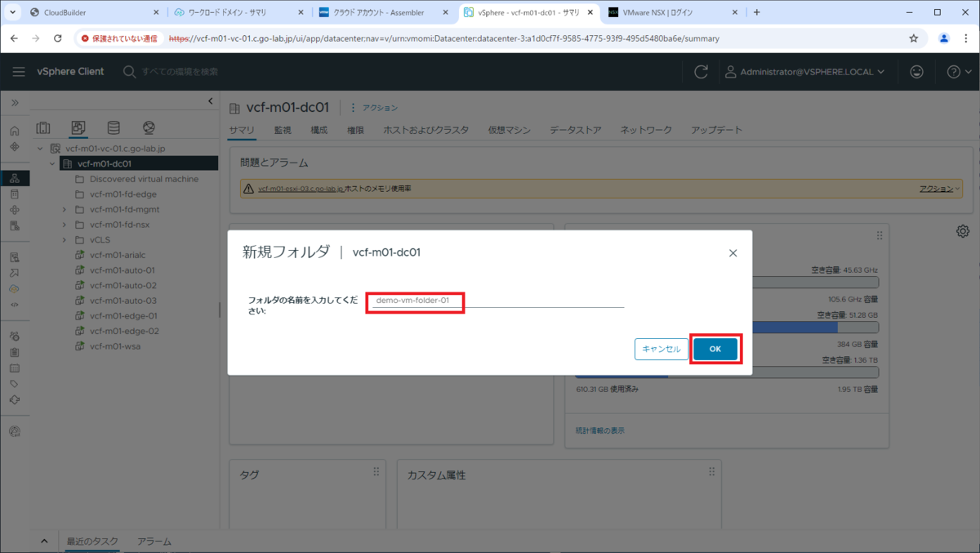Open Tasks clipboard sidebar icon
This screenshot has width=980, height=553.
tap(15, 352)
